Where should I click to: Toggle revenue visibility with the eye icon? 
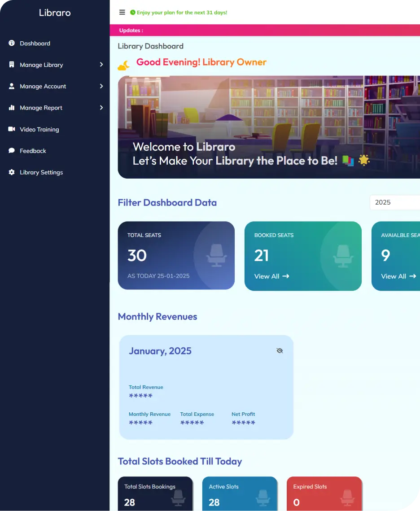coord(280,350)
